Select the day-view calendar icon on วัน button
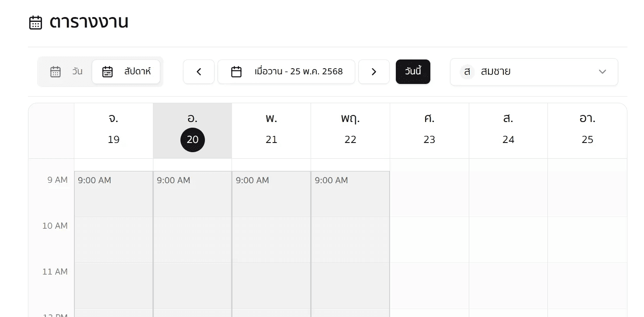The height and width of the screenshot is (317, 644). coord(55,71)
